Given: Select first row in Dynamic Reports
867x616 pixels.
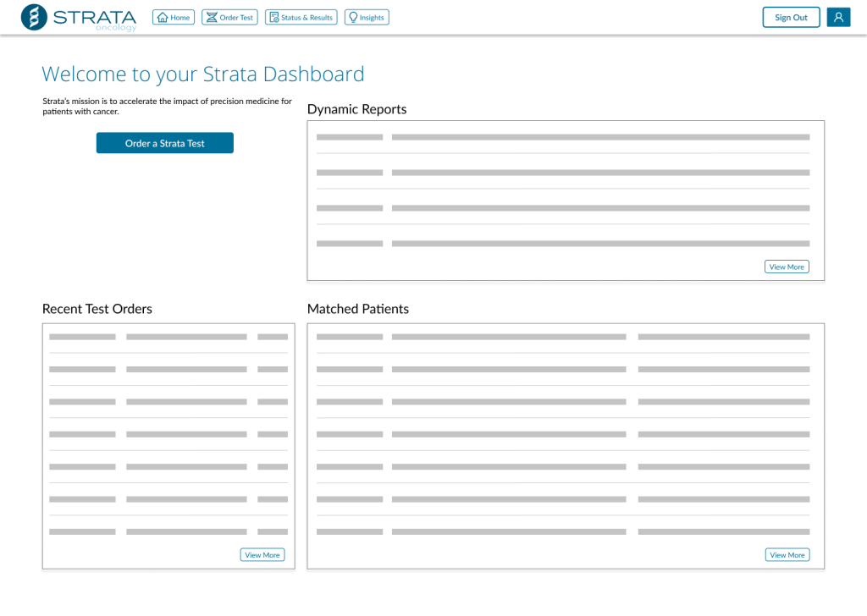Looking at the screenshot, I should (563, 137).
